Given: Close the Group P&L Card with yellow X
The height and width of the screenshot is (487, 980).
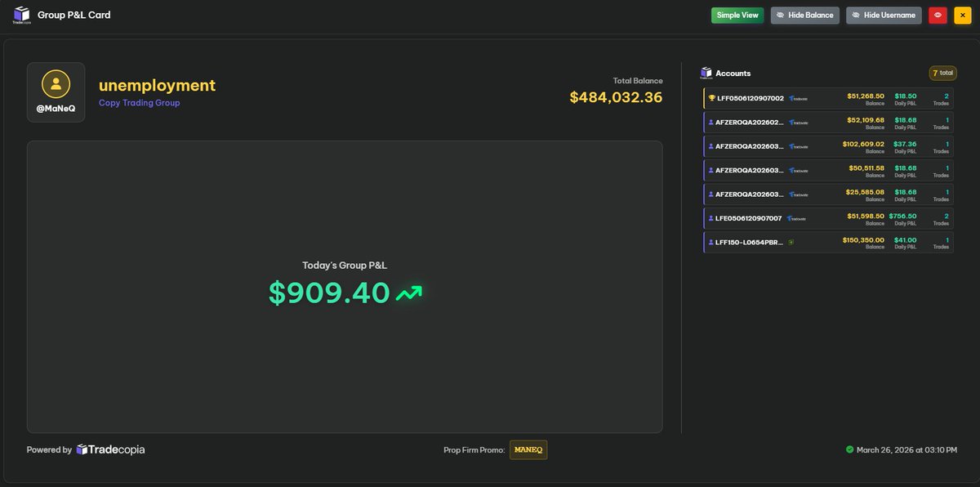Looking at the screenshot, I should (x=962, y=15).
